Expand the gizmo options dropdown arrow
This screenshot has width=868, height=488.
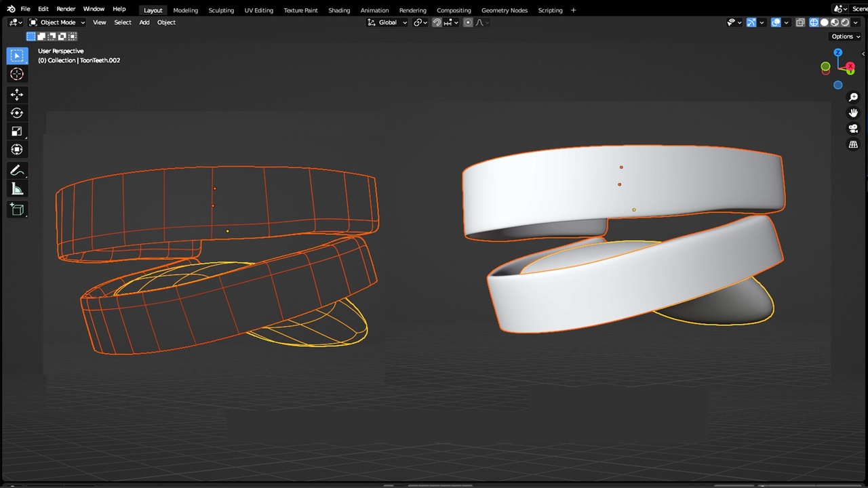(x=762, y=22)
